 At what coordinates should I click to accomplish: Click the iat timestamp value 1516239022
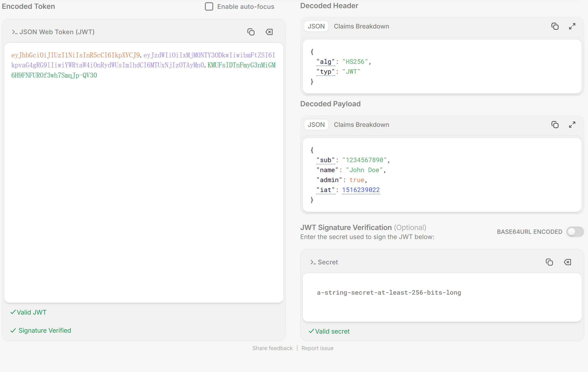click(x=361, y=190)
